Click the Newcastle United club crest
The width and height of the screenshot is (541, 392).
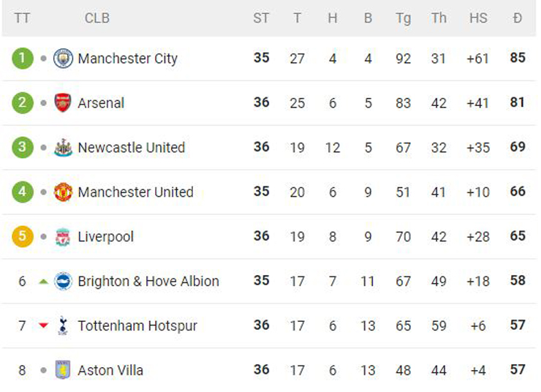pos(64,148)
